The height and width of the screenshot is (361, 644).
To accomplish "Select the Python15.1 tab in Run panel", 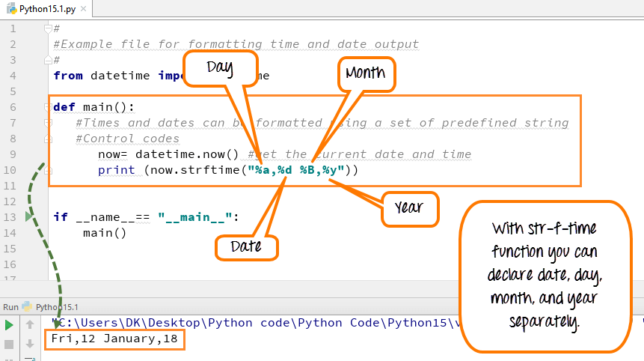I will (x=57, y=306).
